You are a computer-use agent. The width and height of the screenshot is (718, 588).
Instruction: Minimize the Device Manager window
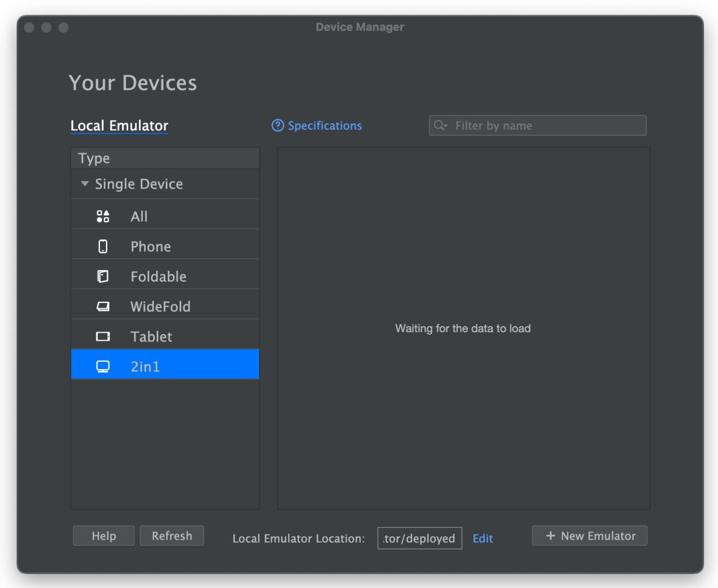pyautogui.click(x=47, y=27)
